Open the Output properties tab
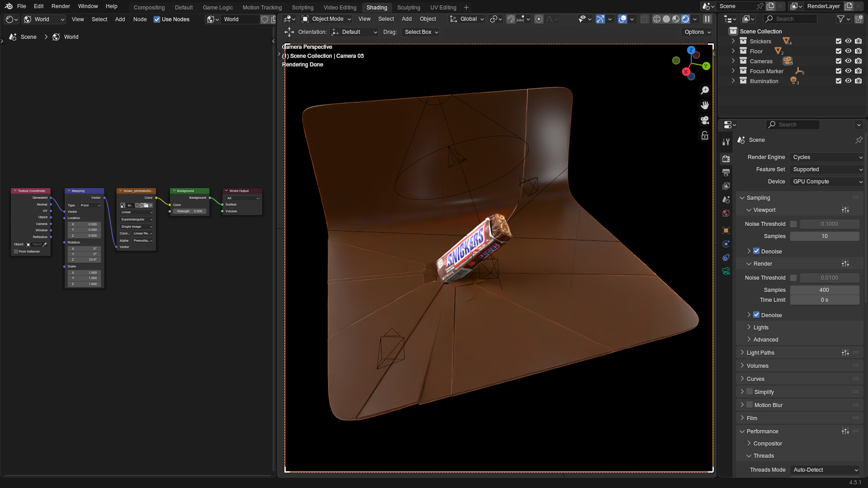The width and height of the screenshot is (868, 488). 726,173
